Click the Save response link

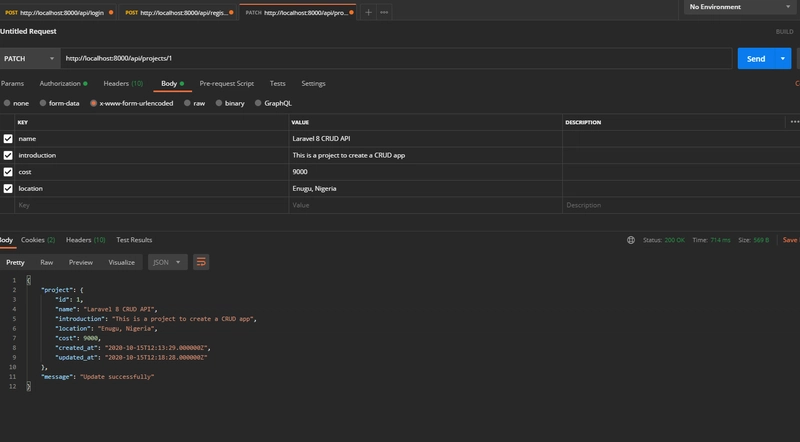tap(791, 240)
